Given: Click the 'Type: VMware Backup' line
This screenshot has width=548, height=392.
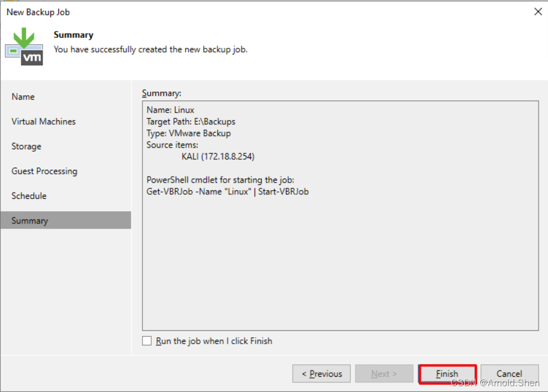Looking at the screenshot, I should (189, 134).
